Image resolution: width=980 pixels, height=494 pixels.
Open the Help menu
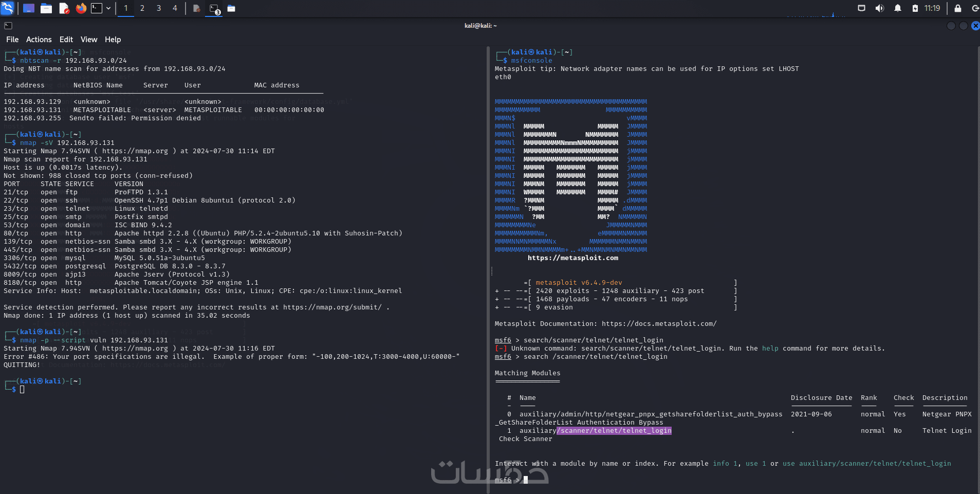point(113,40)
